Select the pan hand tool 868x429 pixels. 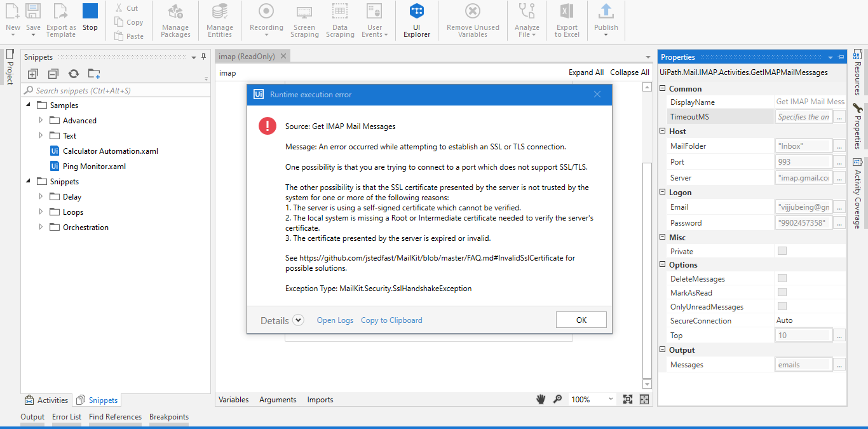click(541, 399)
